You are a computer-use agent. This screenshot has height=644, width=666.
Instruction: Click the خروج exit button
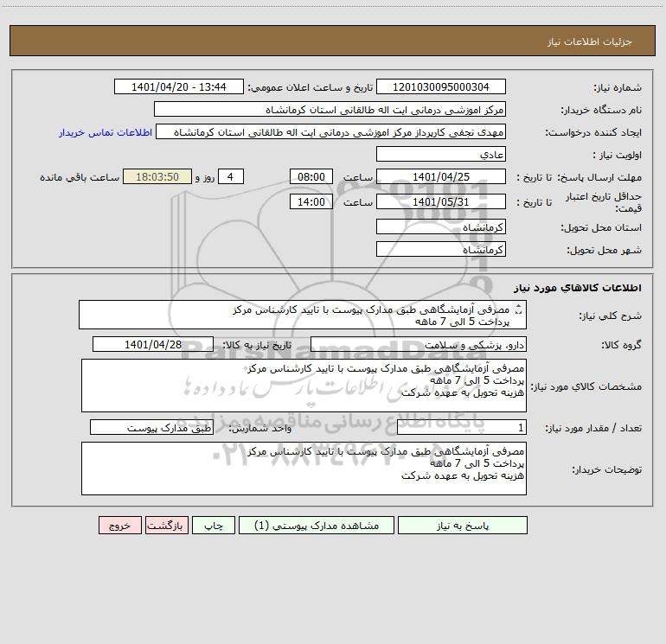pos(119,526)
